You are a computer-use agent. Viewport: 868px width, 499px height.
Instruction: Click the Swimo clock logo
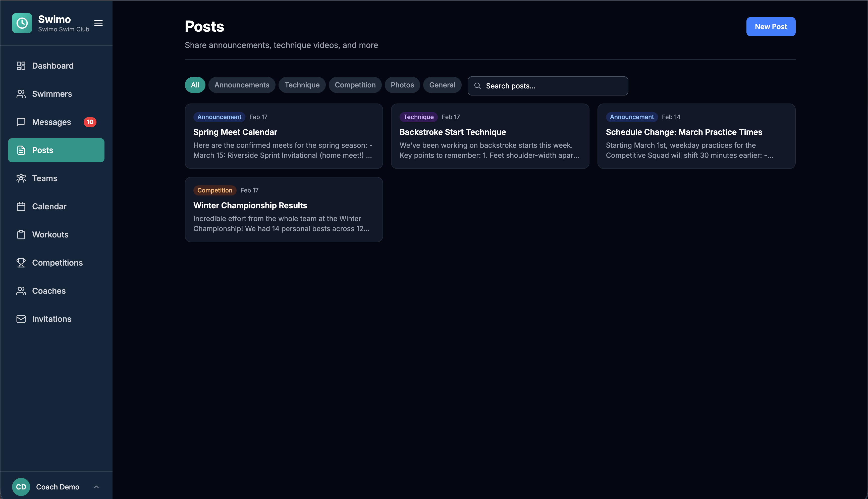pyautogui.click(x=22, y=23)
